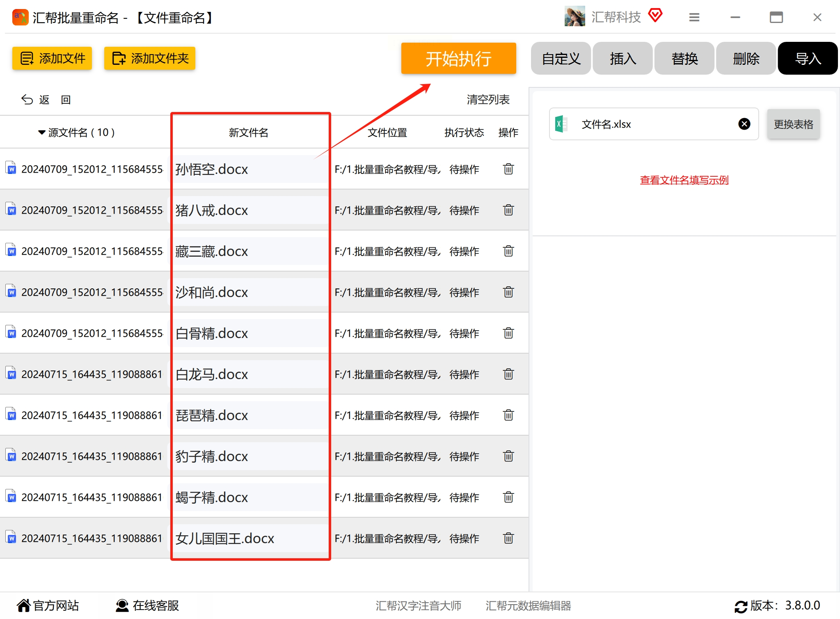Click the user avatar picture
This screenshot has height=619, width=840.
pyautogui.click(x=574, y=17)
